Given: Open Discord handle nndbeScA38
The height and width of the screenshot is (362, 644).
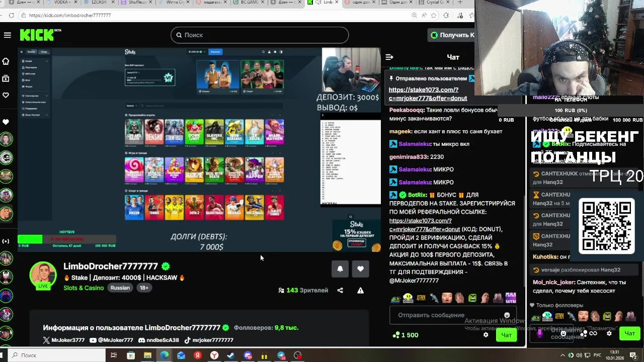Looking at the screenshot, I should 158,340.
